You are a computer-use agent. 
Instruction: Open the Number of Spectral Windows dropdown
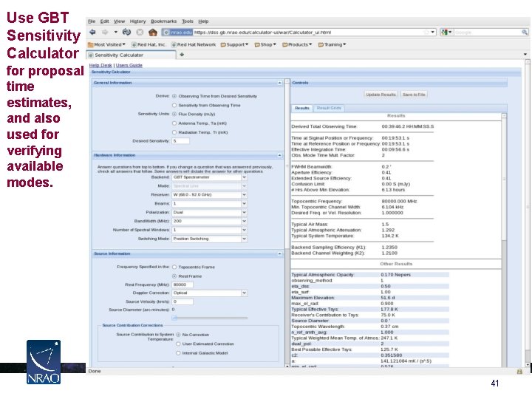[x=209, y=230]
